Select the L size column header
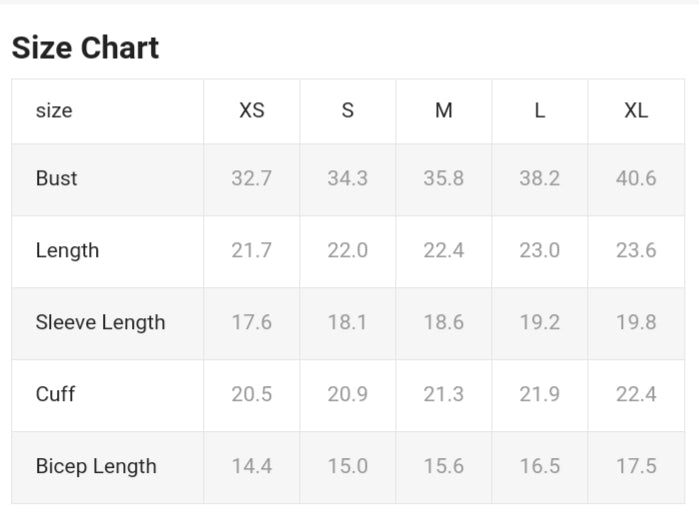The image size is (699, 512). point(540,110)
